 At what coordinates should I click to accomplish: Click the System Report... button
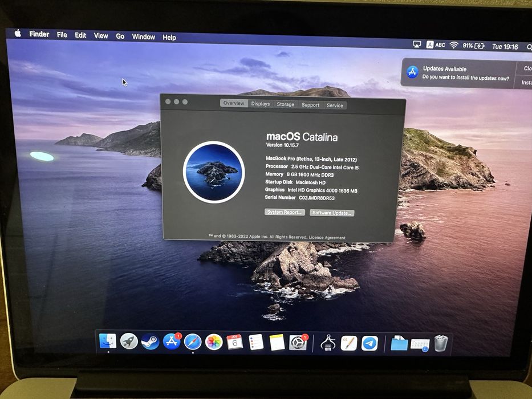click(285, 212)
